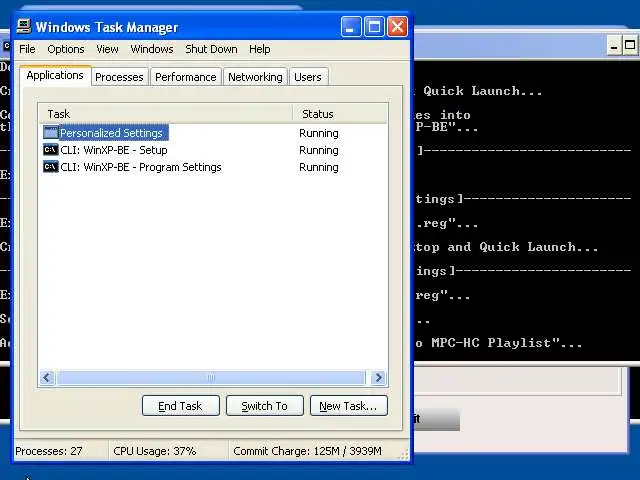
Task: Switch to the Processes tab
Action: click(x=119, y=77)
